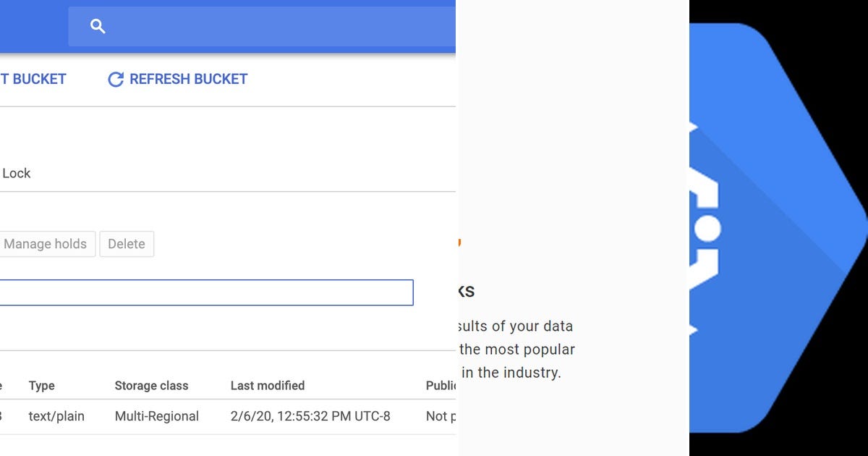The image size is (868, 456).
Task: Click the Delete button
Action: [x=127, y=244]
